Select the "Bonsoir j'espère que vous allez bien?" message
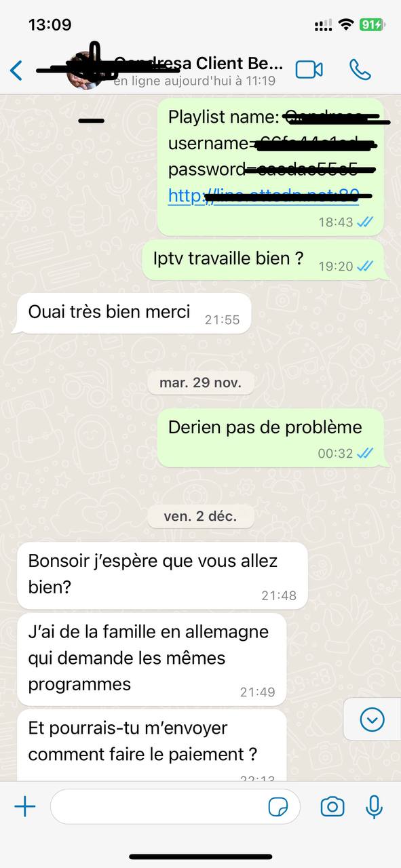Screen dimensions: 401x868 point(162,574)
